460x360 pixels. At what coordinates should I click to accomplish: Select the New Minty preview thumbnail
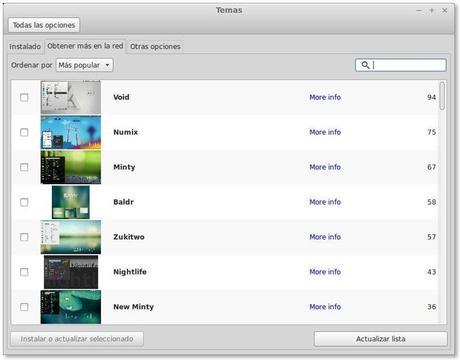pyautogui.click(x=71, y=307)
